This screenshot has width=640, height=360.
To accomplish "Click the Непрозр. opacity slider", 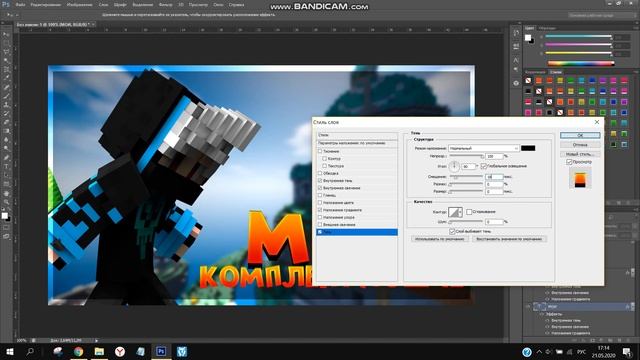I will pyautogui.click(x=467, y=156).
